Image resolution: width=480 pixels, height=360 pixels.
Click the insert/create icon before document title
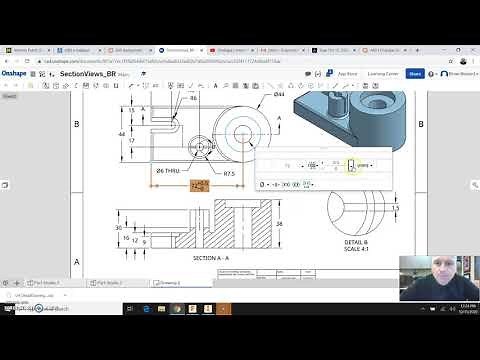click(52, 74)
